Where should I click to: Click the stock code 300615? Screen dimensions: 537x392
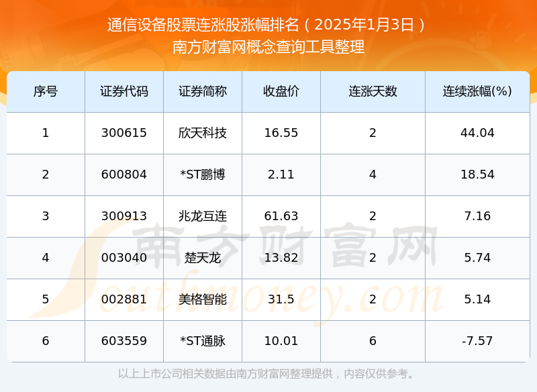124,133
